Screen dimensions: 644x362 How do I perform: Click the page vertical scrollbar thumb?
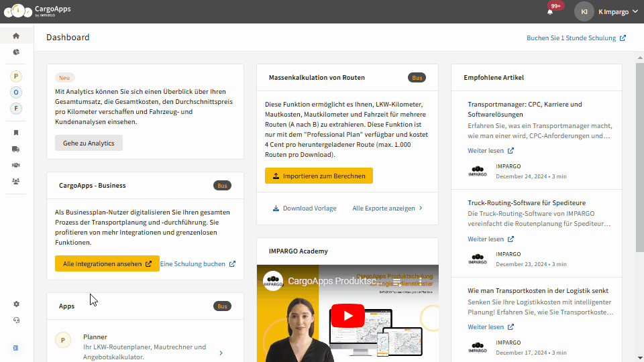pyautogui.click(x=640, y=157)
